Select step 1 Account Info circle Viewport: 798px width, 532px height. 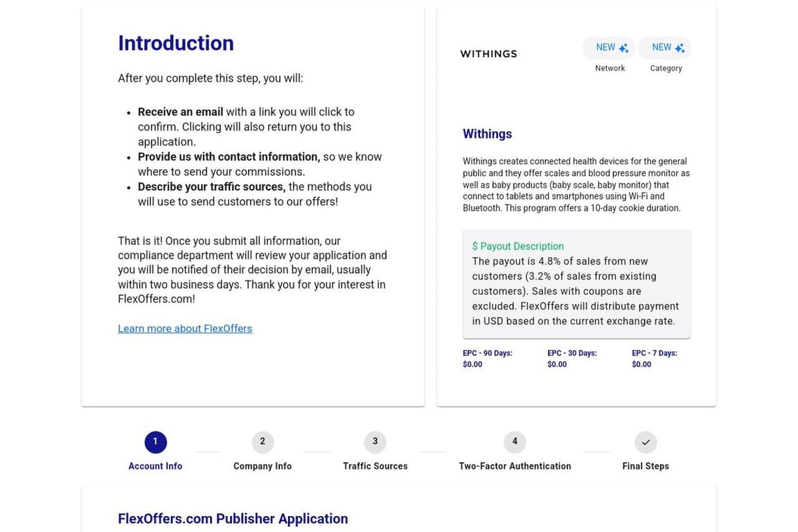(x=156, y=442)
